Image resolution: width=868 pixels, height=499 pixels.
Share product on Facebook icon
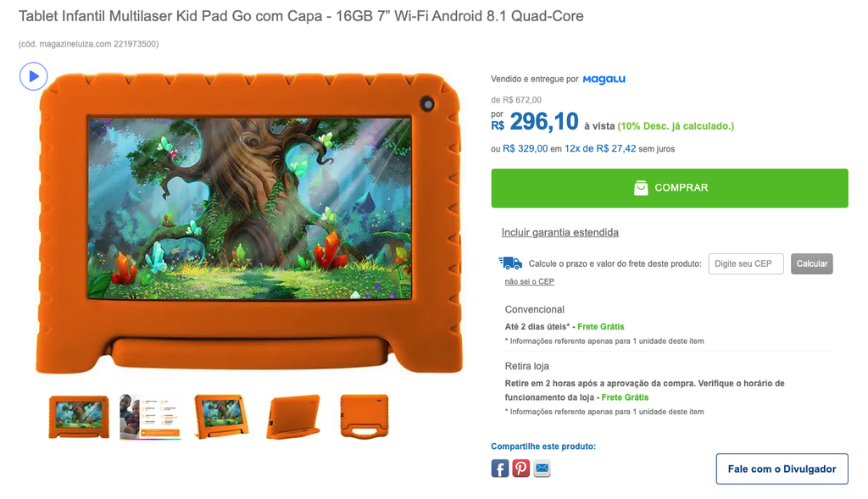pyautogui.click(x=499, y=469)
